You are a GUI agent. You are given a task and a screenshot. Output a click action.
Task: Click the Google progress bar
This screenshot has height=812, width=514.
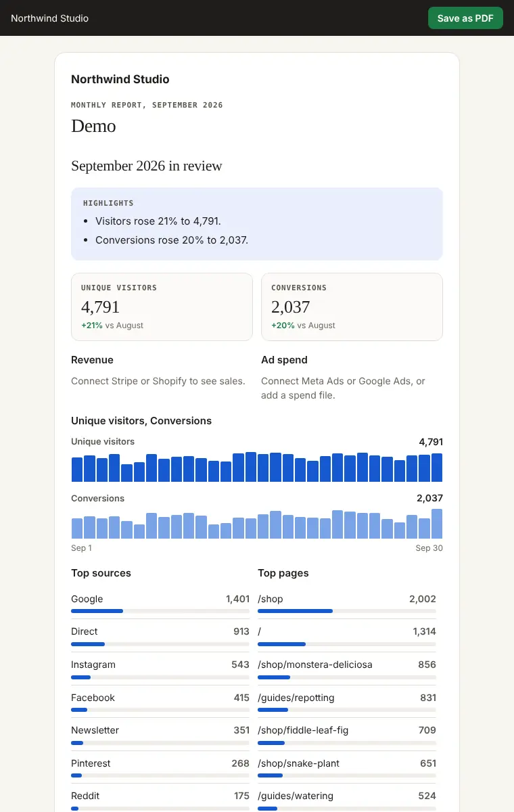pyautogui.click(x=160, y=611)
